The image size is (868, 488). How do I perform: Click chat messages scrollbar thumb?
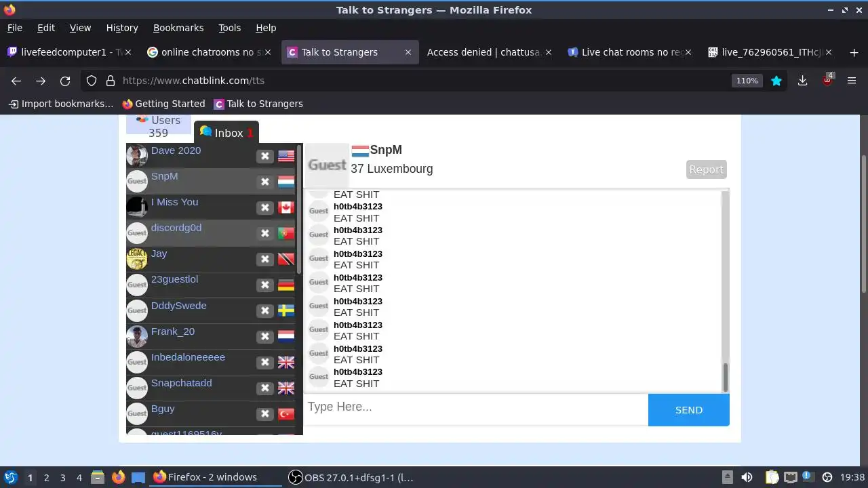click(725, 378)
